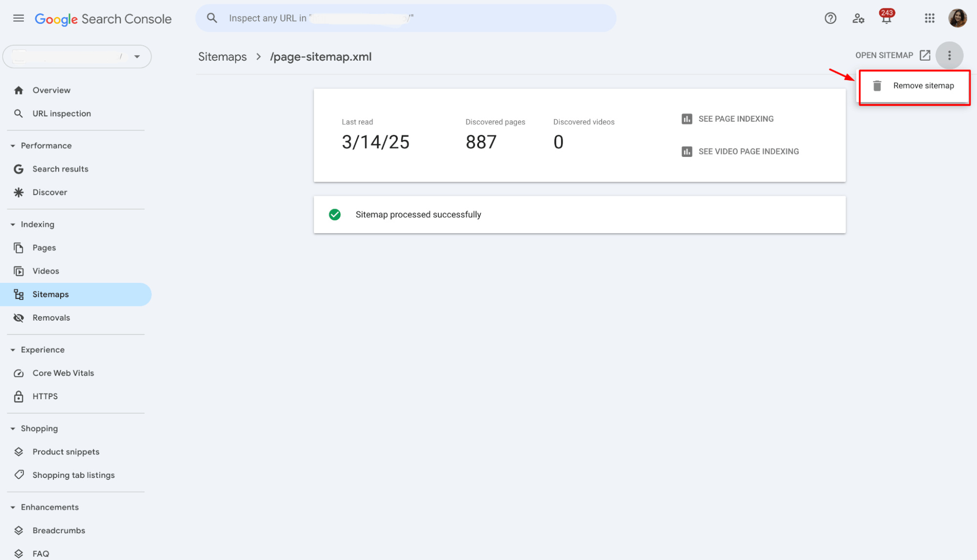Click the three-dot more options button
This screenshot has width=977, height=560.
pyautogui.click(x=949, y=55)
